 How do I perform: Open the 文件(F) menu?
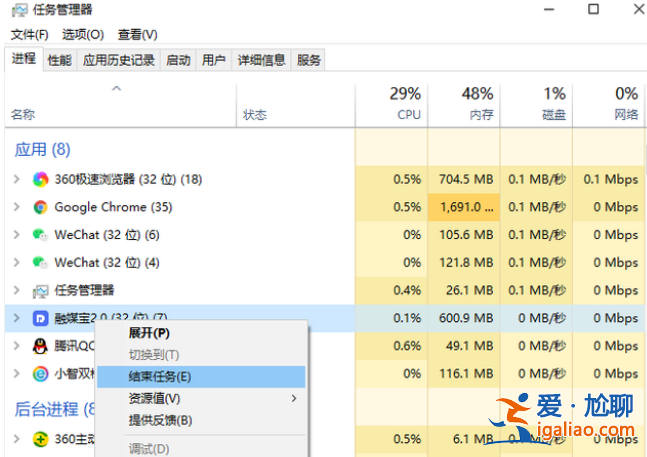click(30, 35)
